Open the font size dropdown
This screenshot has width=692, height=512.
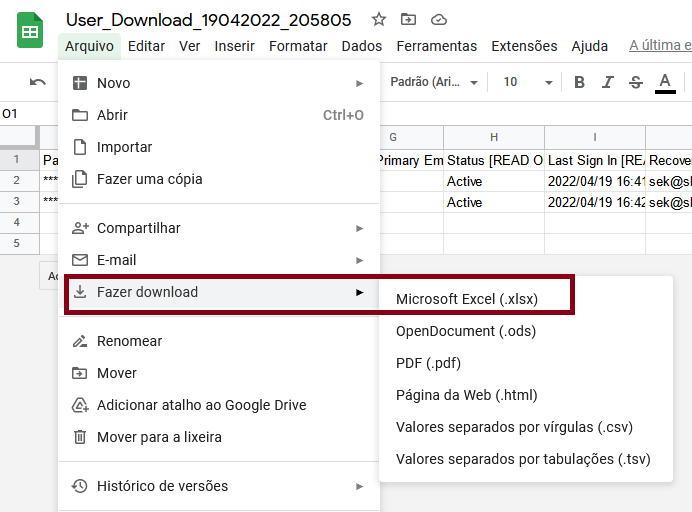[522, 82]
